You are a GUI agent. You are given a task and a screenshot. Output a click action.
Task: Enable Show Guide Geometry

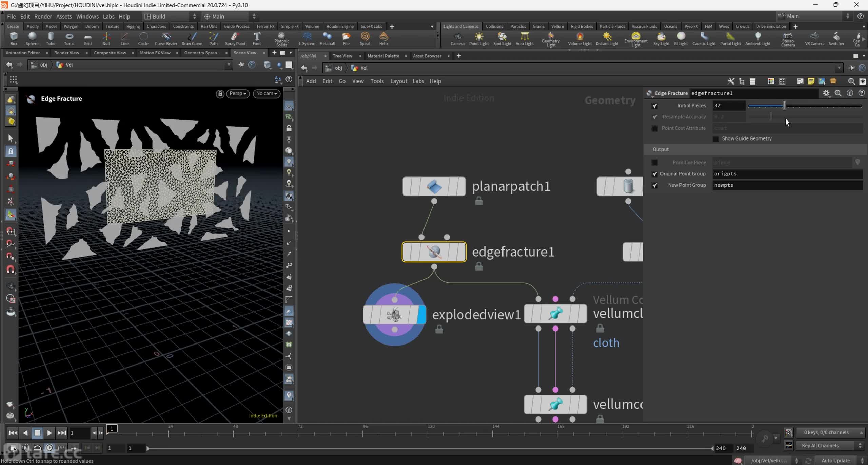(716, 139)
